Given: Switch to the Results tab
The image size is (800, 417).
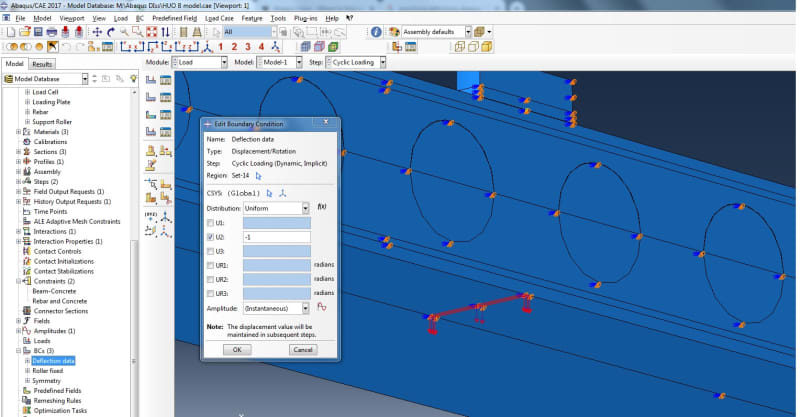Looking at the screenshot, I should tap(42, 64).
